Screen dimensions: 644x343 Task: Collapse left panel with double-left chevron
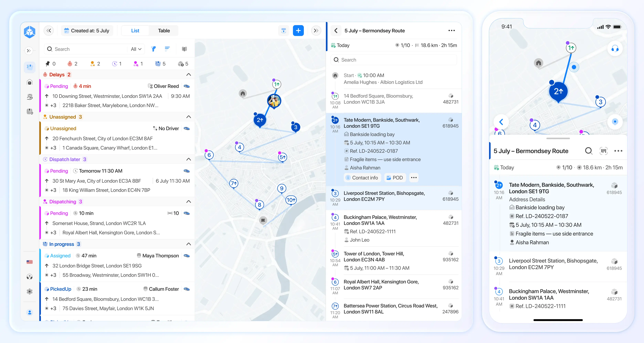point(49,31)
